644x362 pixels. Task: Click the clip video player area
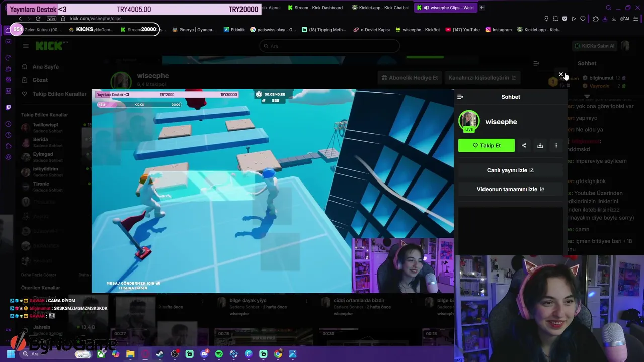tap(272, 191)
